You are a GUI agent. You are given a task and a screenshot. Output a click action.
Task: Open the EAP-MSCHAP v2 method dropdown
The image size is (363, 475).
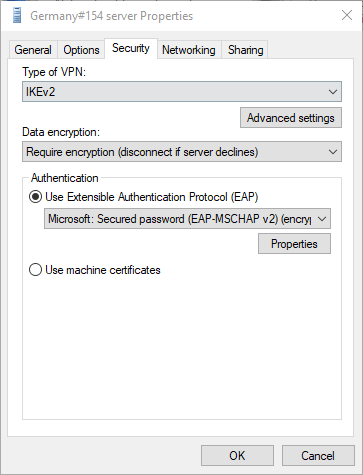[x=187, y=219]
